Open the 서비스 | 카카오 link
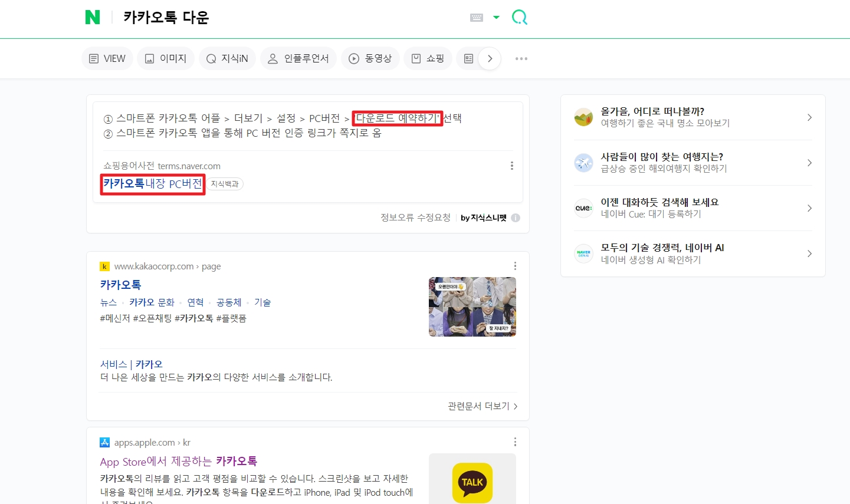The image size is (850, 504). pos(130,364)
